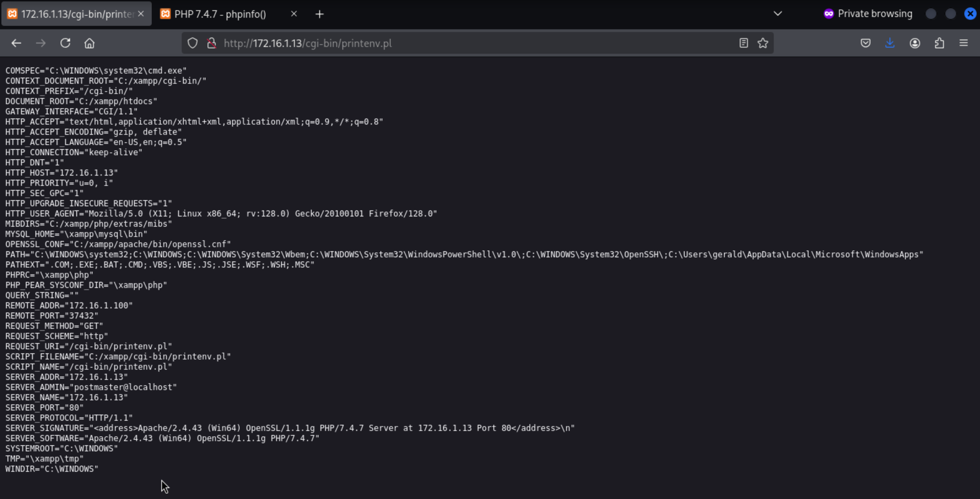Expand the list all tabs chevron
Screen dimensions: 980x499
(778, 14)
